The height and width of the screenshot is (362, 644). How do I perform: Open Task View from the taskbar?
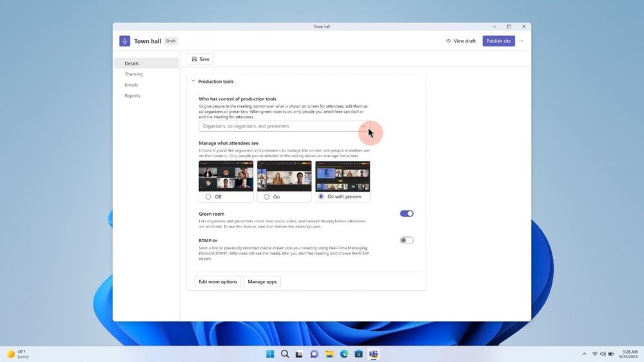coord(299,354)
